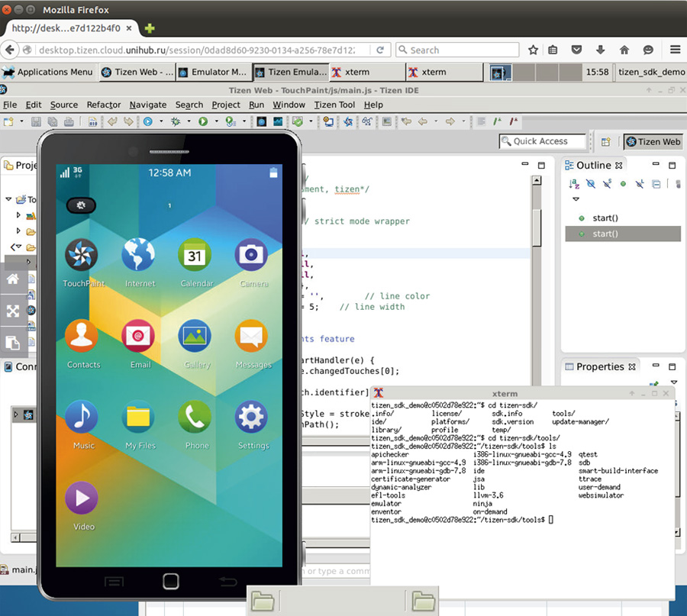Open the TouchPaint app in the emulator

[x=82, y=255]
